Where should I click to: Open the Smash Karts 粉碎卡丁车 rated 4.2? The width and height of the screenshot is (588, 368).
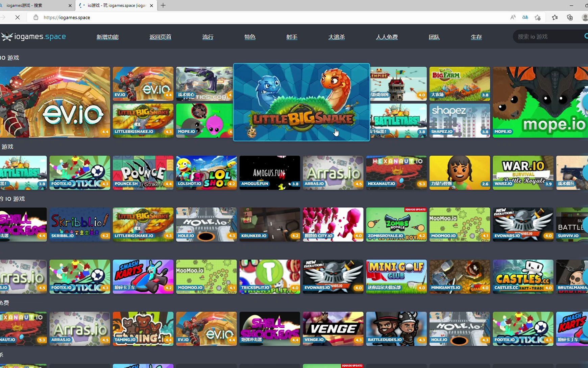click(143, 277)
